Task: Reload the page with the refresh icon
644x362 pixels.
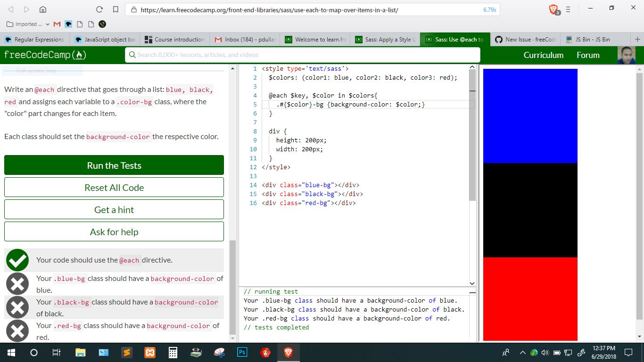Action: [x=99, y=9]
